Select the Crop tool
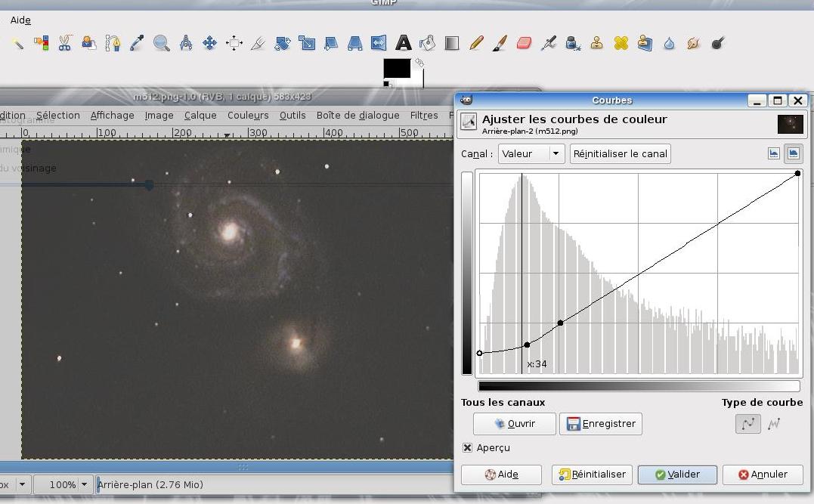The image size is (814, 504). 258,43
